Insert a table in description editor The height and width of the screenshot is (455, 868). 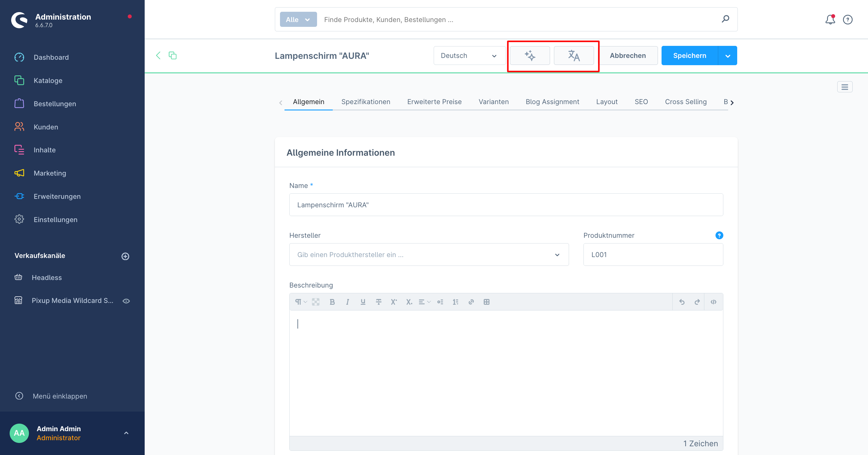tap(486, 302)
